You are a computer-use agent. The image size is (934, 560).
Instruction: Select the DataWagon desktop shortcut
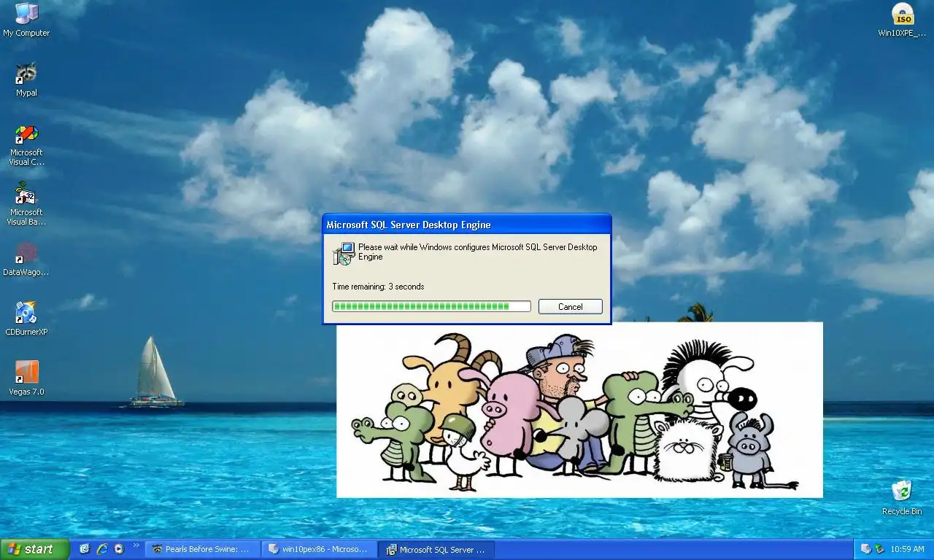(x=26, y=259)
